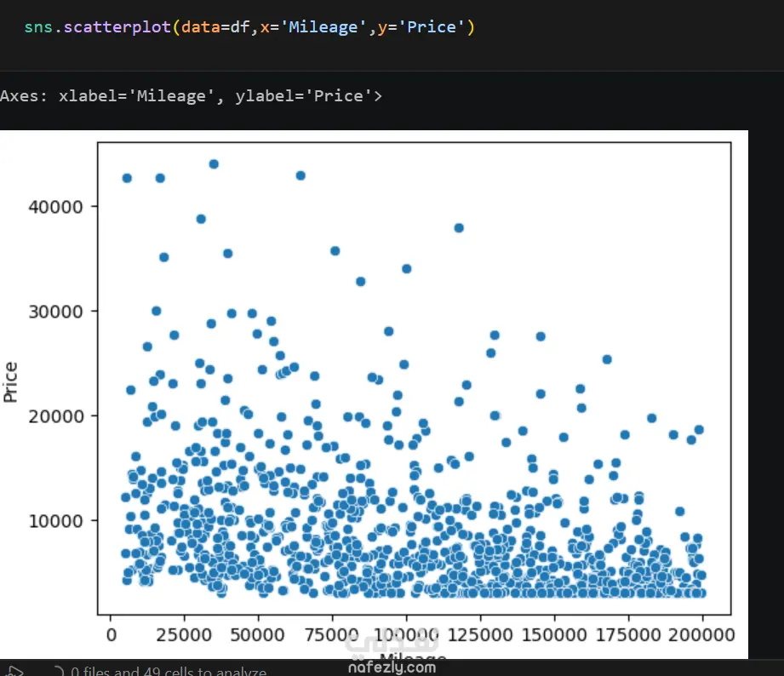The image size is (784, 676).
Task: Click the 25000 x-axis tick label
Action: 184,635
